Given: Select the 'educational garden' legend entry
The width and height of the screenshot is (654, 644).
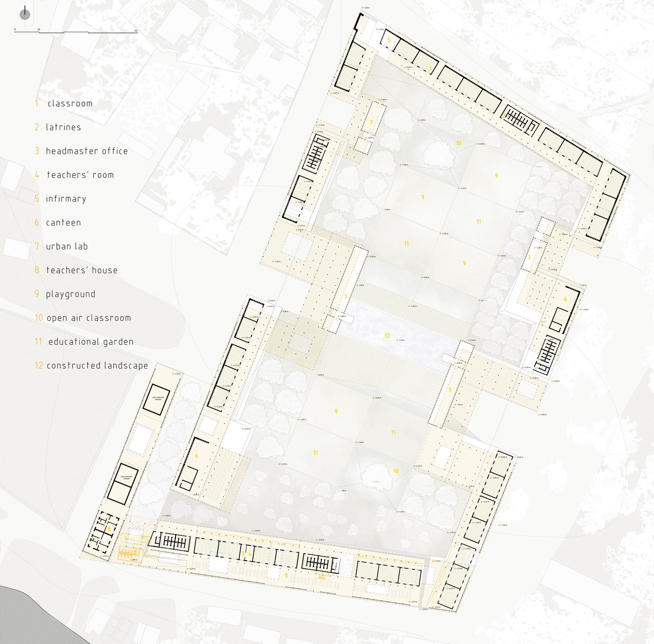Looking at the screenshot, I should [90, 342].
